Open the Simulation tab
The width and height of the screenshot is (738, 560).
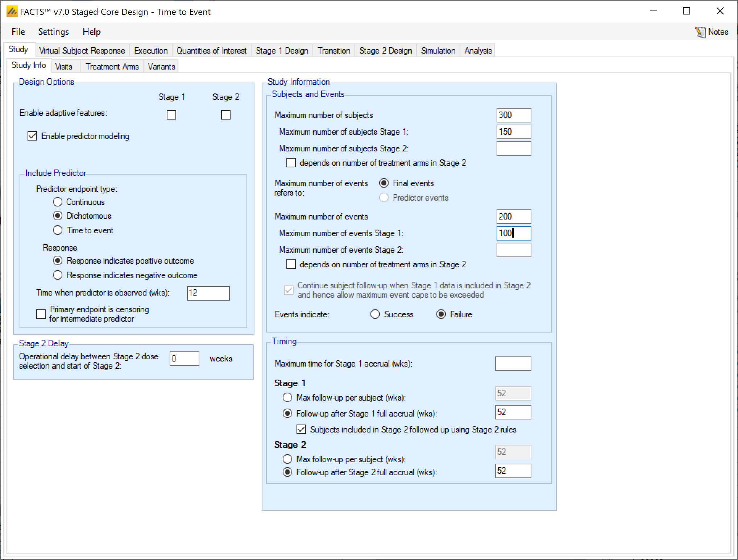tap(438, 51)
